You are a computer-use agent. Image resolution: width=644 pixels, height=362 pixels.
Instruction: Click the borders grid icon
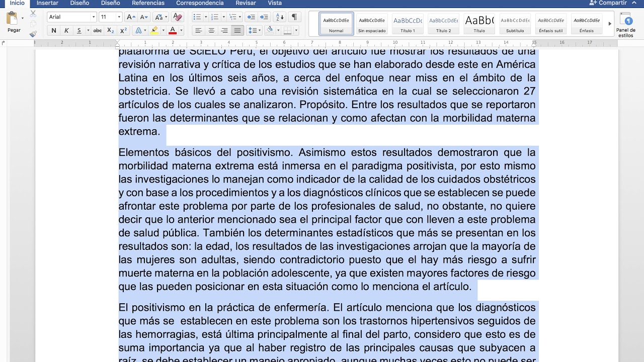click(x=287, y=31)
